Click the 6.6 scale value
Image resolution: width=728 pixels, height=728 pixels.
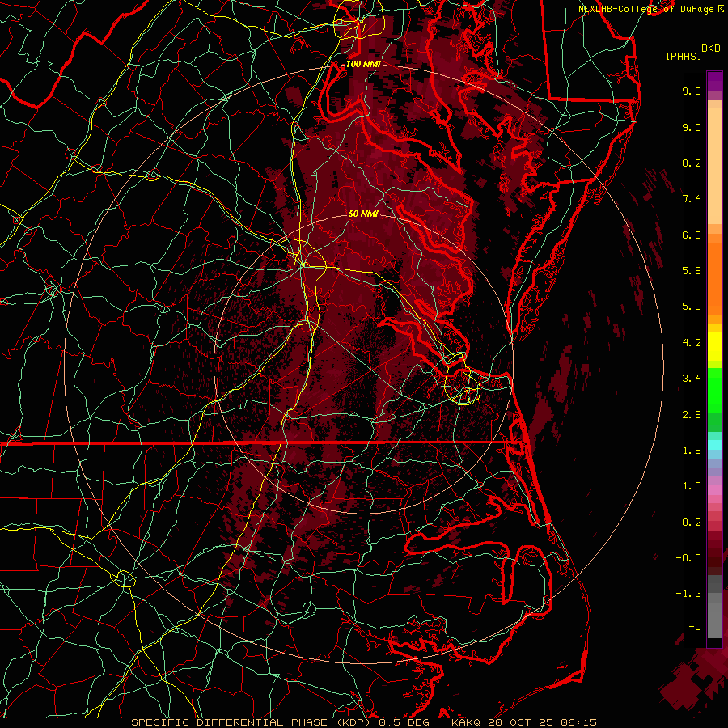pyautogui.click(x=692, y=235)
